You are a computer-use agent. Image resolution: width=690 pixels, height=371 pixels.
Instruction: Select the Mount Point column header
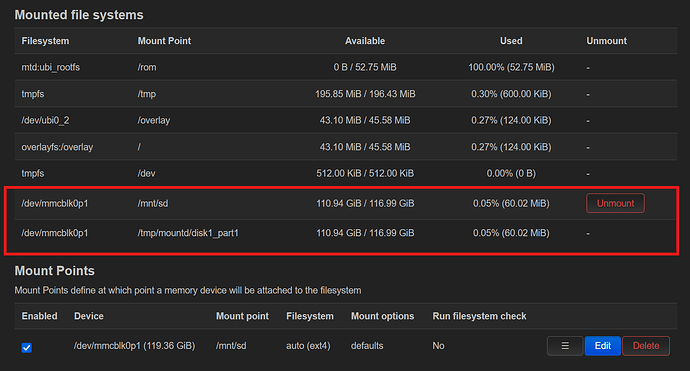click(x=164, y=41)
